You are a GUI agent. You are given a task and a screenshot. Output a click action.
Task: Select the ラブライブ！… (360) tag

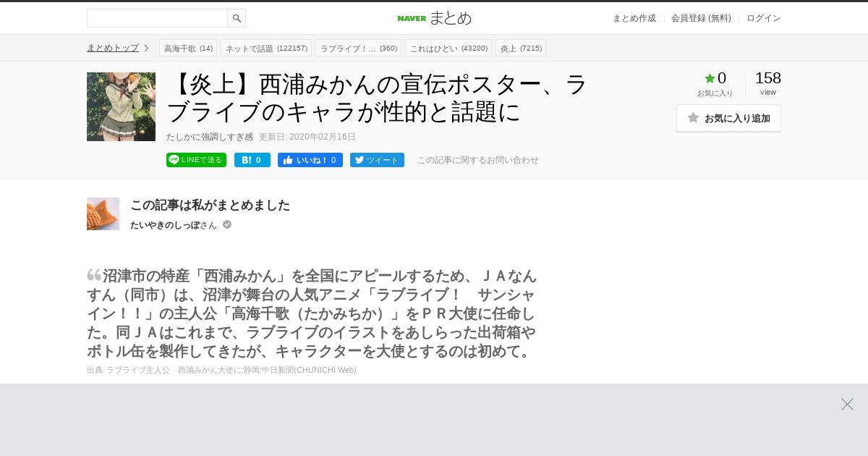tap(358, 48)
